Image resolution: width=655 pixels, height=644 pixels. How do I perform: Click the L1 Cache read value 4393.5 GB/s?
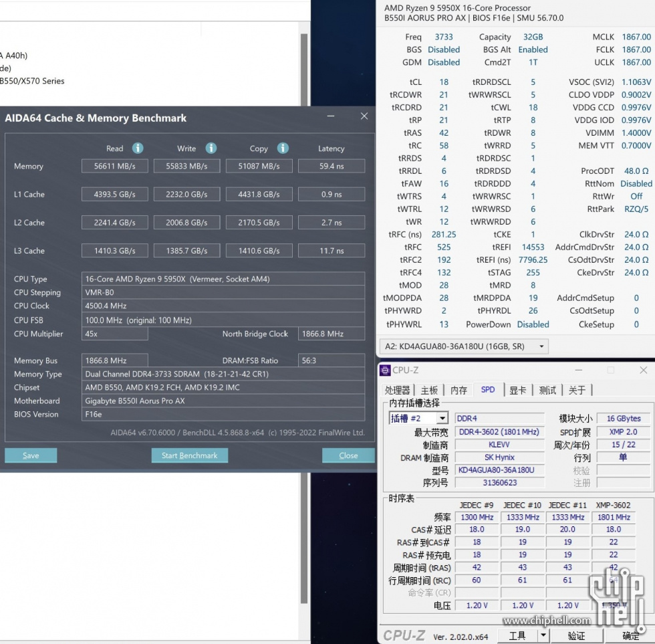pos(115,195)
